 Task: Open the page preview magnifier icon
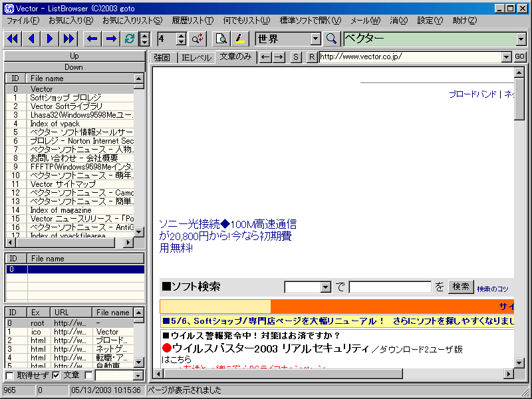coord(221,39)
